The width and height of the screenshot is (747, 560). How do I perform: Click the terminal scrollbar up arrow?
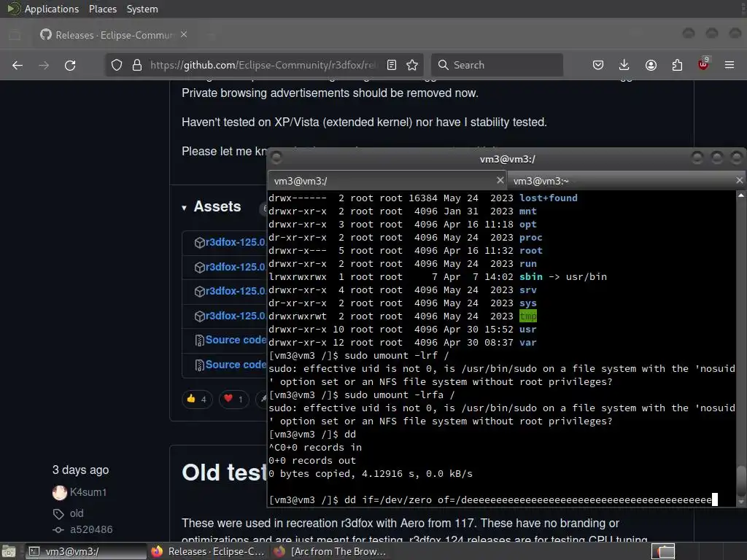[x=741, y=195]
